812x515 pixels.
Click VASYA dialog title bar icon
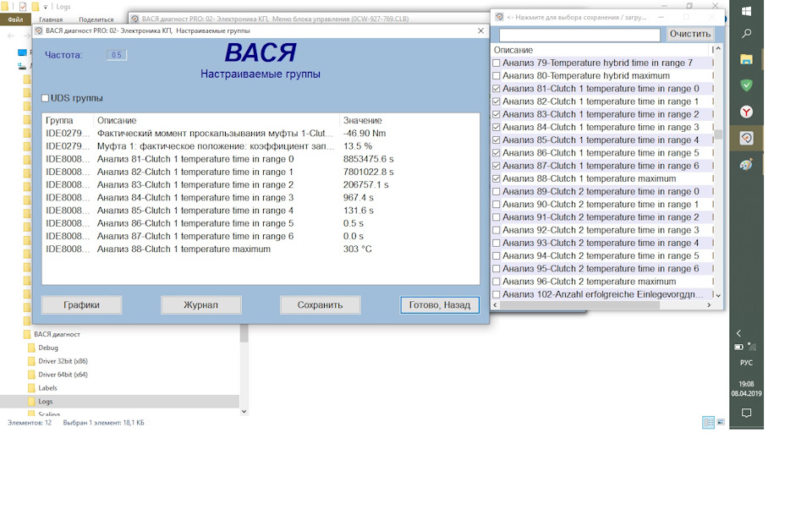[39, 31]
